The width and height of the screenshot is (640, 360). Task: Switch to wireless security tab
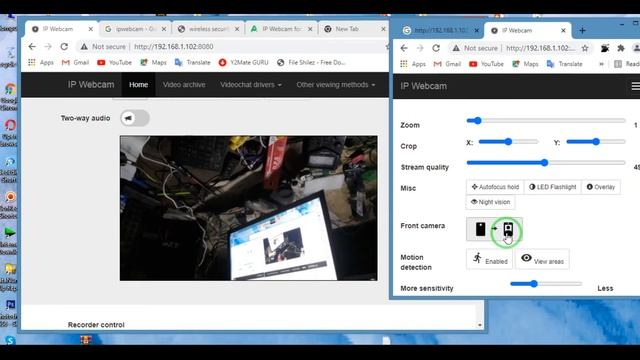click(x=208, y=29)
